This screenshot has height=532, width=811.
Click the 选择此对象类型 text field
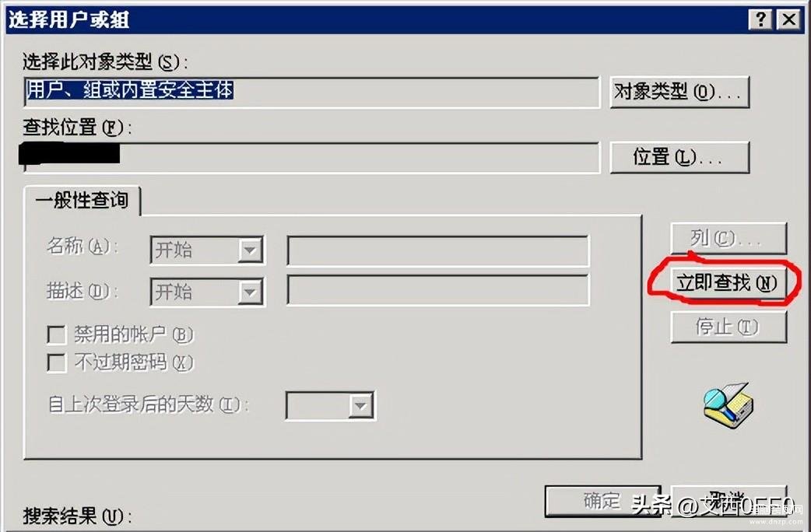312,93
